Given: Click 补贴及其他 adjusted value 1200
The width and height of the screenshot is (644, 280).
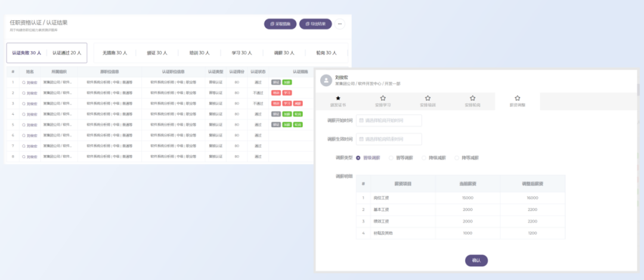Looking at the screenshot, I should (532, 233).
